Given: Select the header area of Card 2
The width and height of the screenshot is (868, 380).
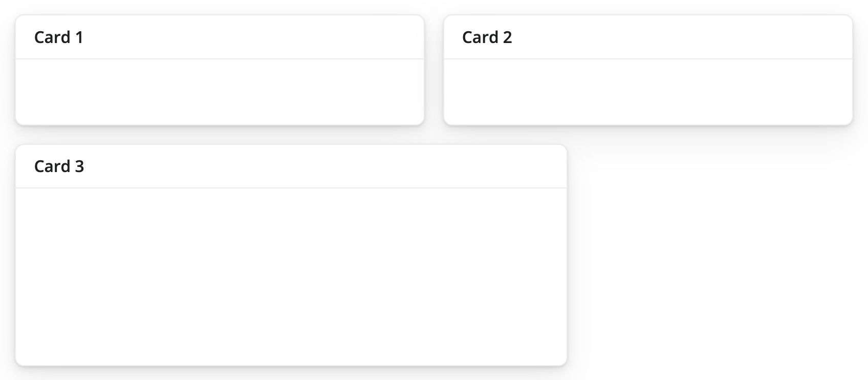Looking at the screenshot, I should (x=647, y=37).
